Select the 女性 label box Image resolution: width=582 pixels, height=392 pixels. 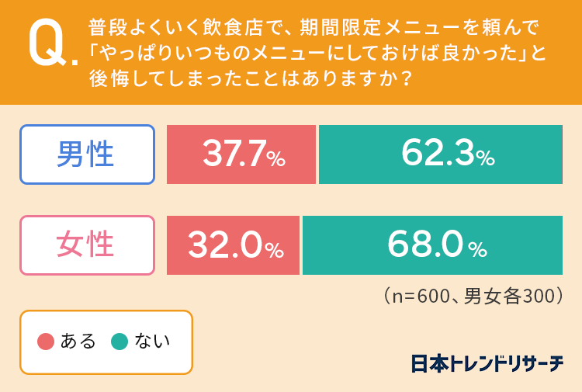[x=87, y=245]
